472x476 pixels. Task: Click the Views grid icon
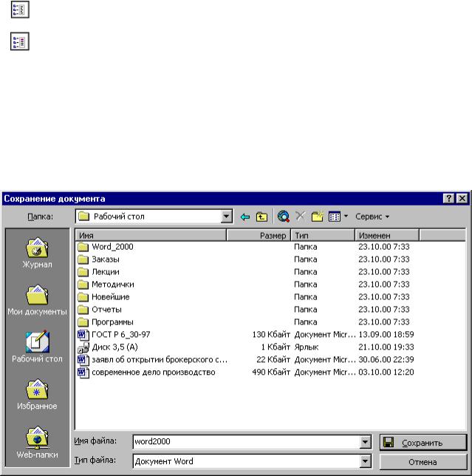335,217
